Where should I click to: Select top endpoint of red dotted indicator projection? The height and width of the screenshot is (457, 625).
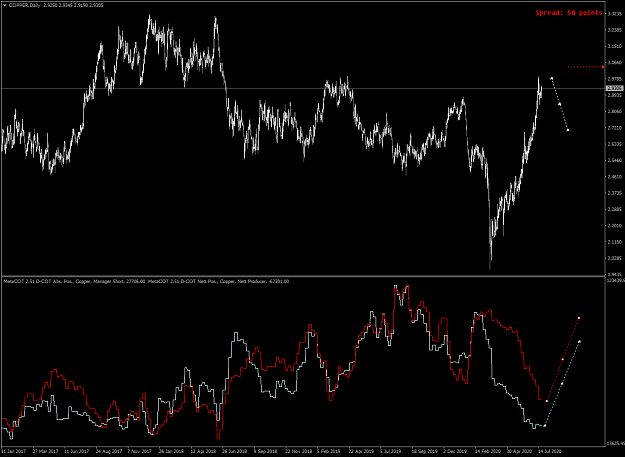click(579, 318)
